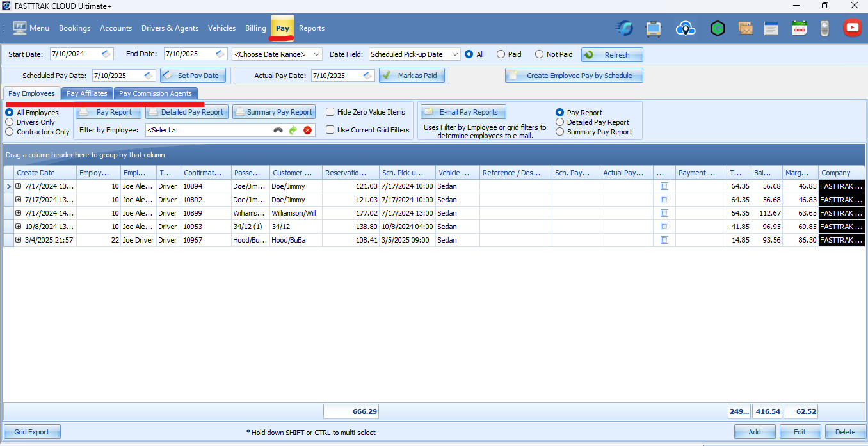The height and width of the screenshot is (446, 868).
Task: Click the window form icon in toolbar
Action: pos(771,28)
